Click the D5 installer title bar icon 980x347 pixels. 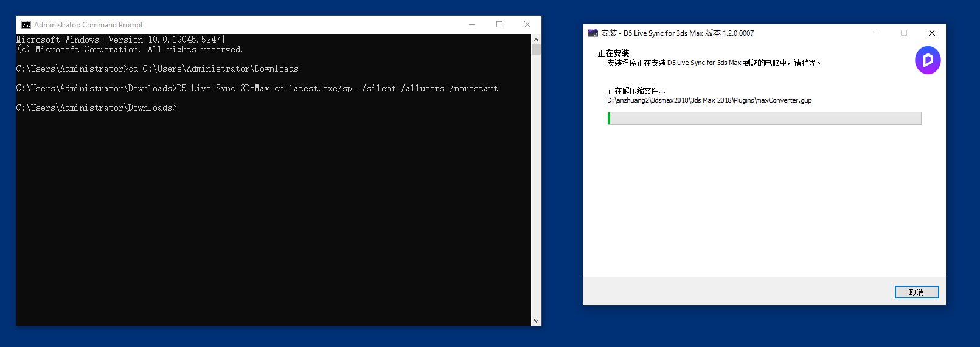(x=593, y=33)
